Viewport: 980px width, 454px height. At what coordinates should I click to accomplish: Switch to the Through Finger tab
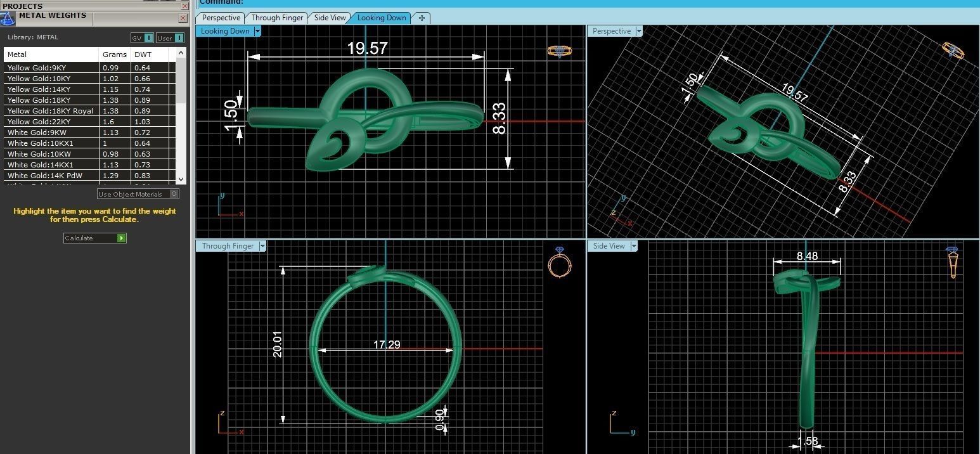click(277, 18)
